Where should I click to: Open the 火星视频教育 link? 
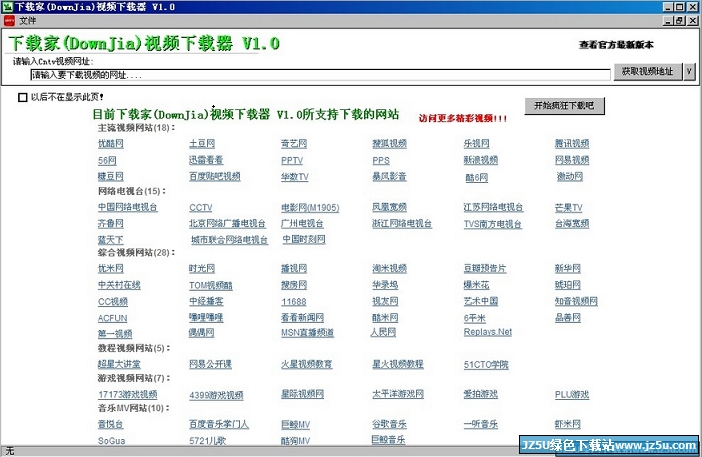307,364
